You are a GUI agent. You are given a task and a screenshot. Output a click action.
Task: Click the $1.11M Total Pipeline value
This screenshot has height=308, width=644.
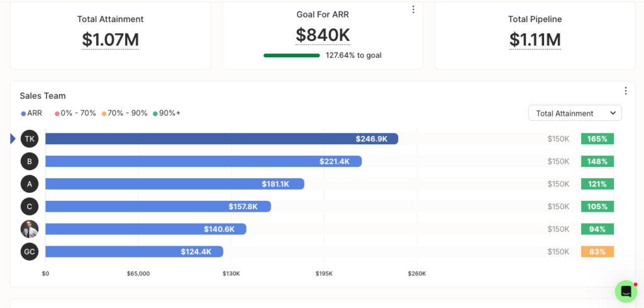535,40
